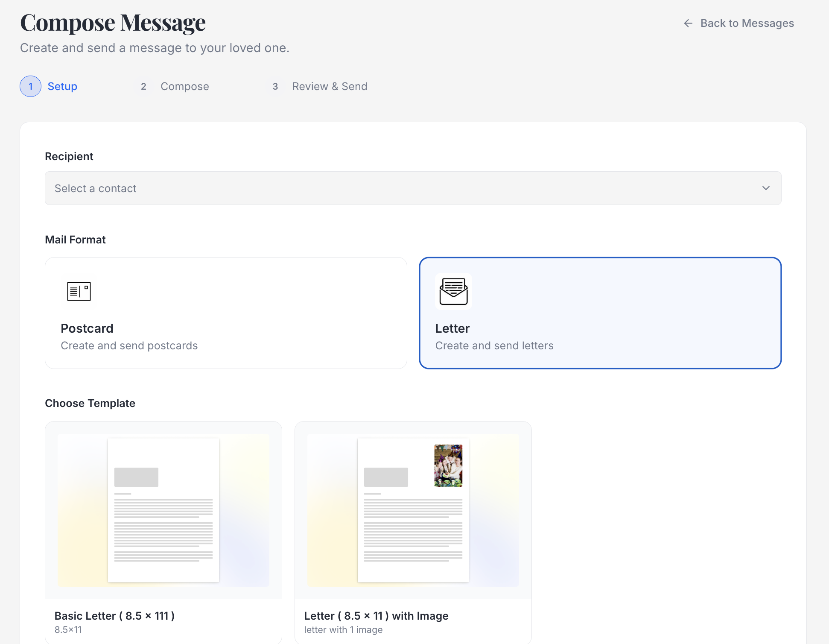
Task: Click 'Create and send postcards' description
Action: pyautogui.click(x=129, y=345)
